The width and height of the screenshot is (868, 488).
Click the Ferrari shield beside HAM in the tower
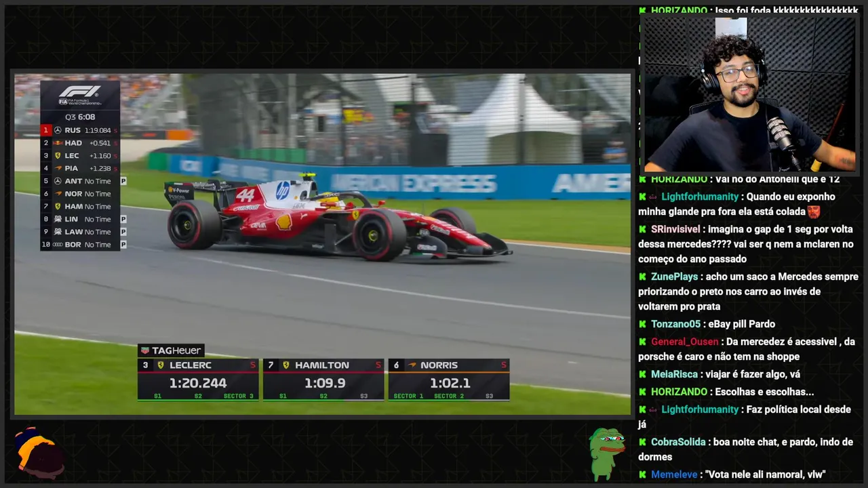tap(58, 207)
